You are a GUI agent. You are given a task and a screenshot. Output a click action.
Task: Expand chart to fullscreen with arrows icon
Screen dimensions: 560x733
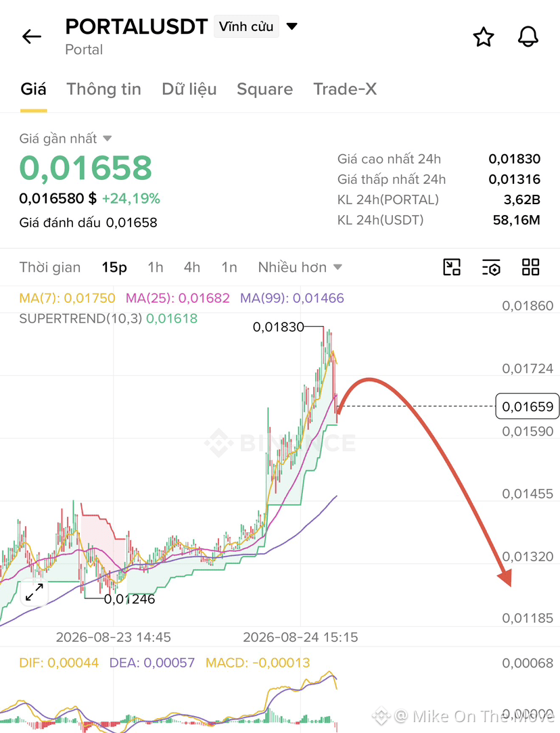point(34,592)
